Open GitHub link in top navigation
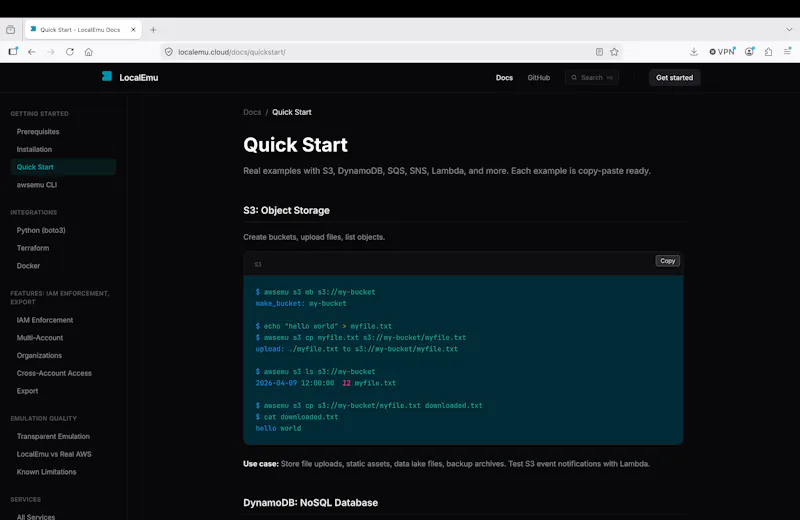 (x=539, y=78)
